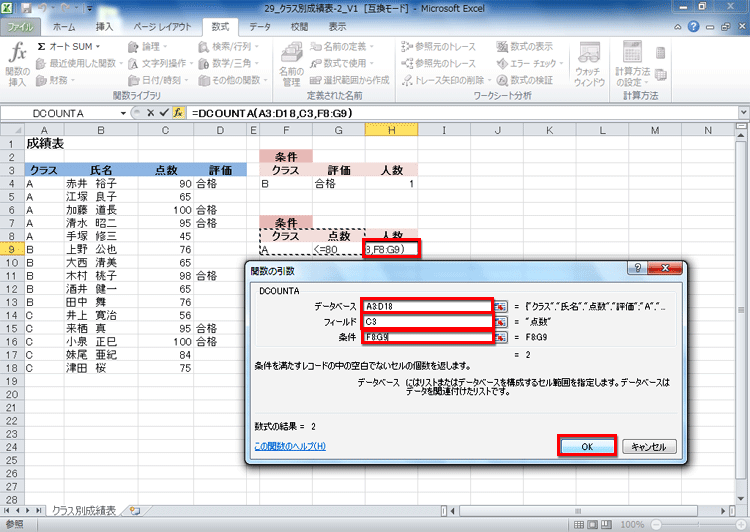The height and width of the screenshot is (532, 750).
Task: Click Show Formulas (数式の表示)
Action: coord(524,46)
